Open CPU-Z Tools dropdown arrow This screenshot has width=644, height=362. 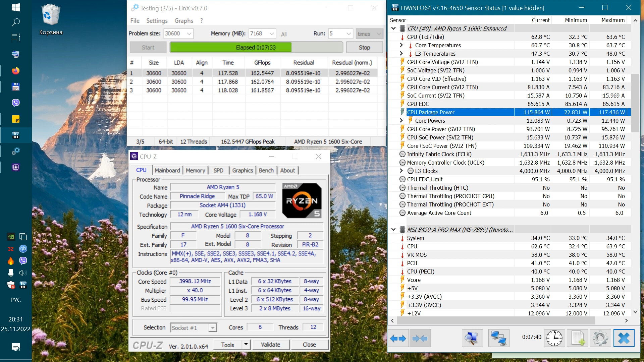click(246, 344)
